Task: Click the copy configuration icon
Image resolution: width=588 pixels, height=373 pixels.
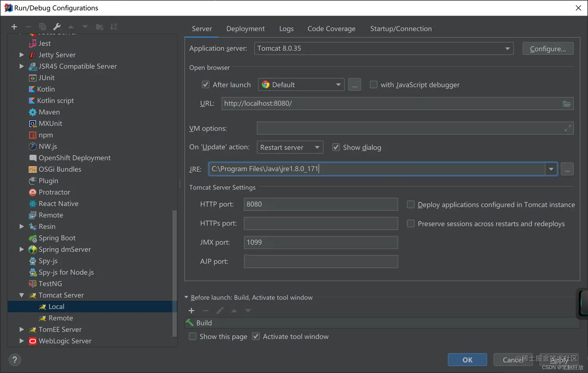Action: pyautogui.click(x=42, y=27)
